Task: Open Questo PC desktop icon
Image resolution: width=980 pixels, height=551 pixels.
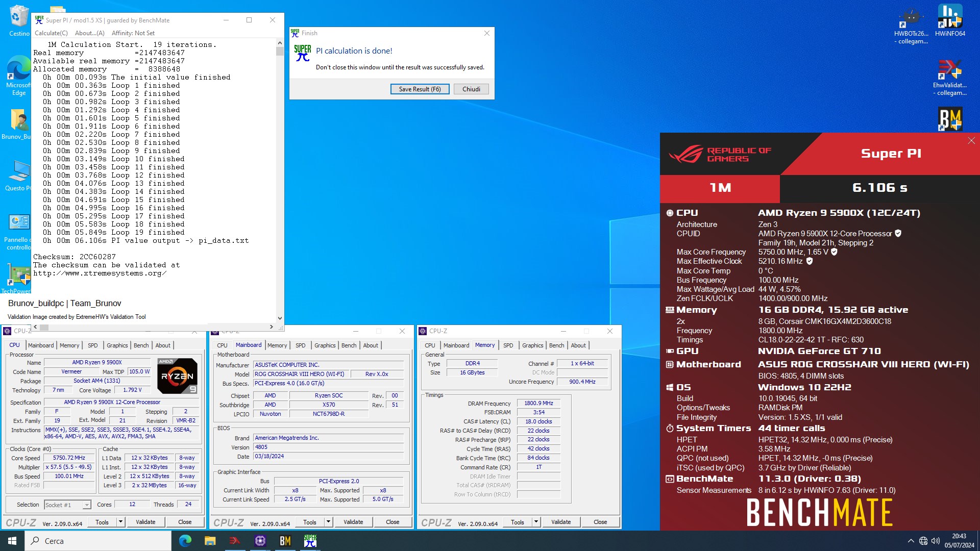Action: (x=19, y=176)
